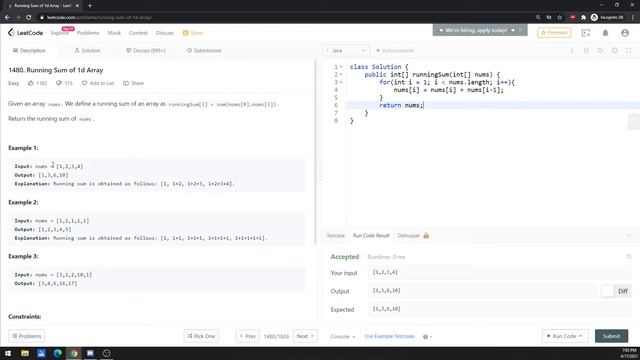Click the Debugger lock icon

[426, 236]
